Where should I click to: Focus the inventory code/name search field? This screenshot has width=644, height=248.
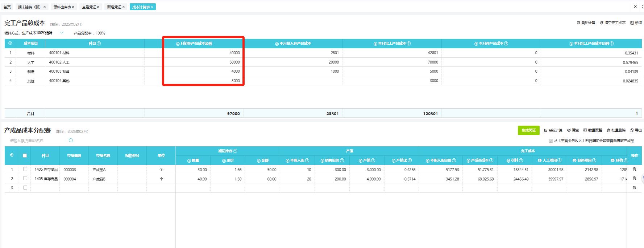tap(36, 141)
